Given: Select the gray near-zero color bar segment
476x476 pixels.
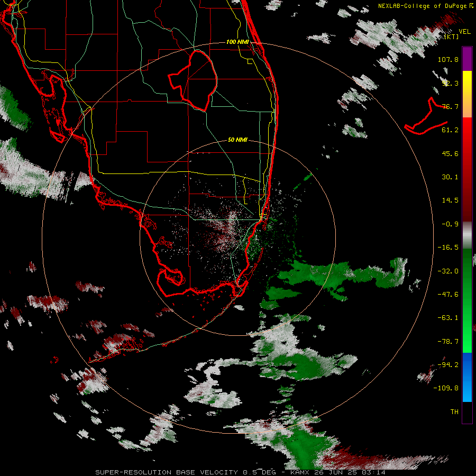Looking at the screenshot, I should 467,235.
